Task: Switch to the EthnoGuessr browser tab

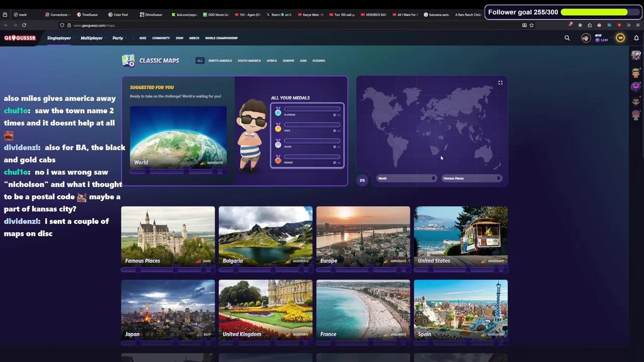Action: 151,15
